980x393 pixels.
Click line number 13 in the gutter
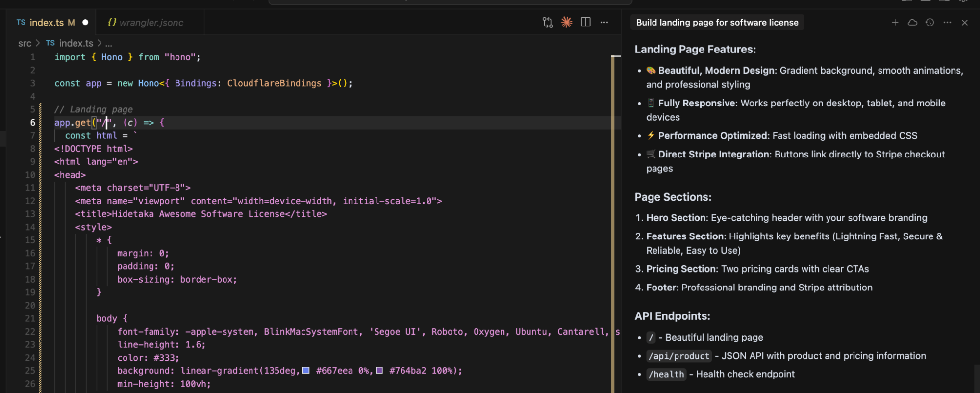(30, 214)
